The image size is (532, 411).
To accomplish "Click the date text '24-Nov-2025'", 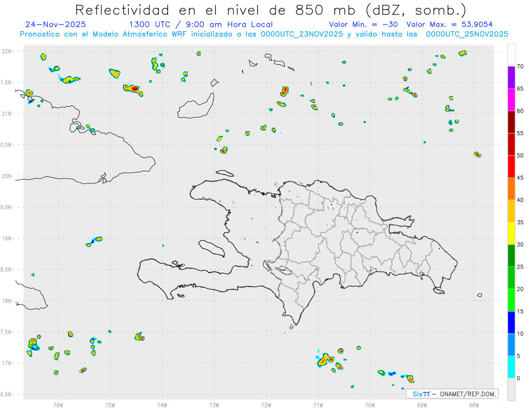I will [56, 24].
